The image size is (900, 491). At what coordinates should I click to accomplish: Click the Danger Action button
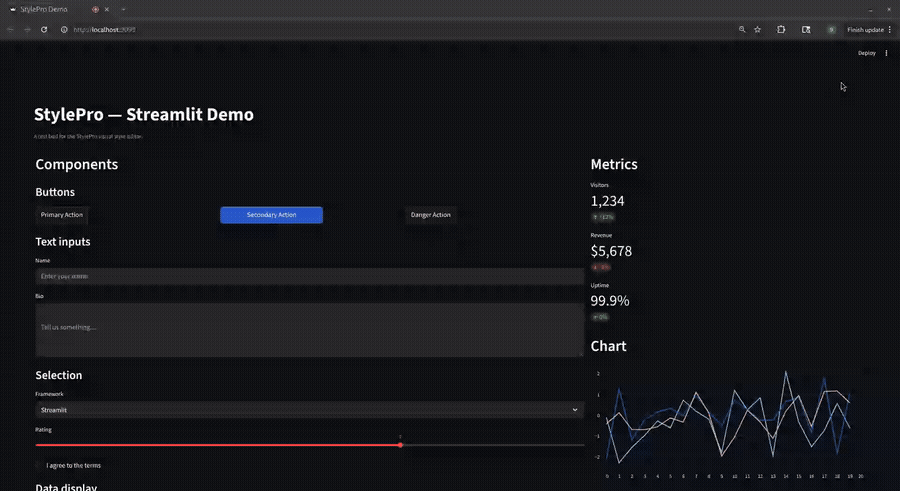[x=430, y=215]
